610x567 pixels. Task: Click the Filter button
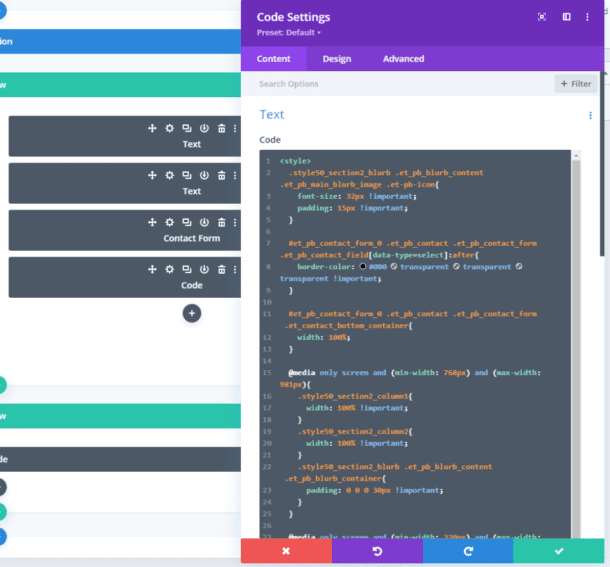576,84
